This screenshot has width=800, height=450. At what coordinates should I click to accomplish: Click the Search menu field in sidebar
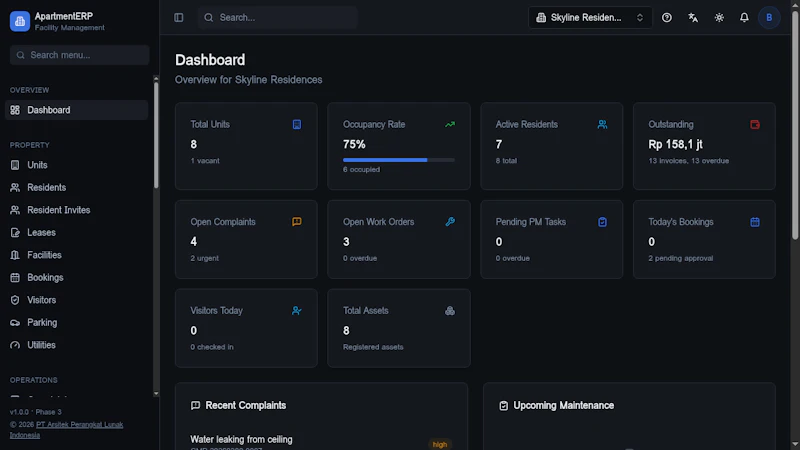pos(80,55)
